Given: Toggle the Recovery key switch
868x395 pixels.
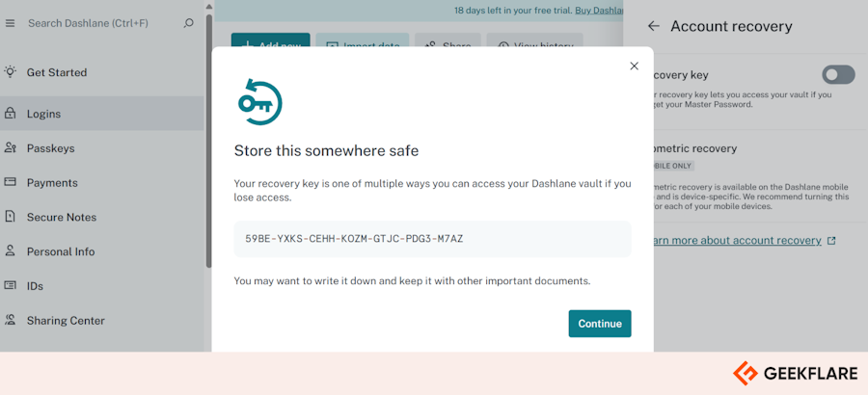Looking at the screenshot, I should (x=838, y=75).
